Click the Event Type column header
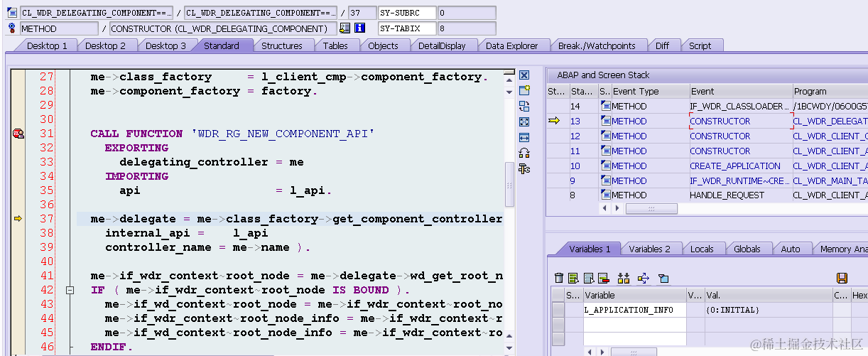This screenshot has height=356, width=868. pos(651,91)
